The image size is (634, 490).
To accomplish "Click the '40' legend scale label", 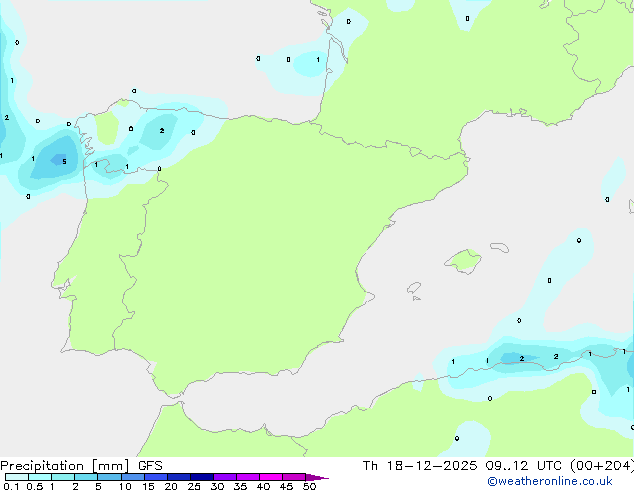I will pyautogui.click(x=263, y=486).
